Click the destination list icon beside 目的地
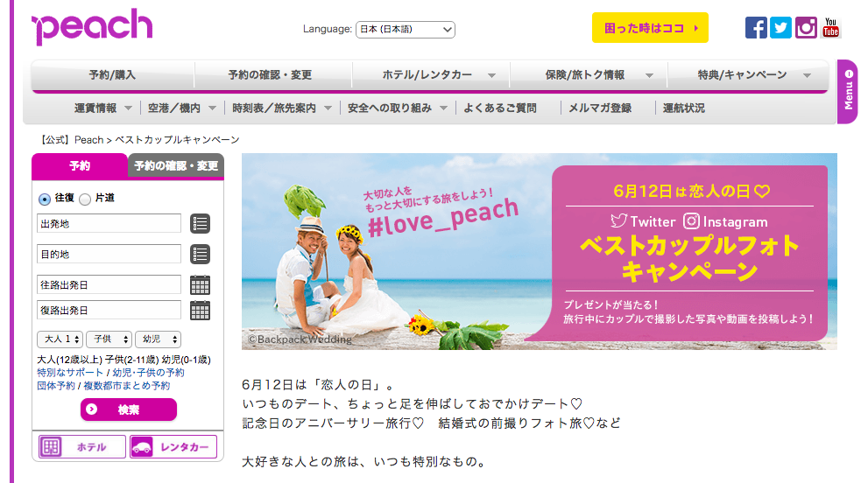The image size is (868, 483). click(x=200, y=255)
